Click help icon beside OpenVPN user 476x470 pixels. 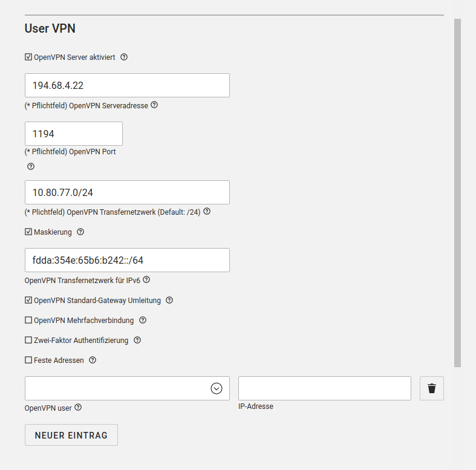click(78, 408)
